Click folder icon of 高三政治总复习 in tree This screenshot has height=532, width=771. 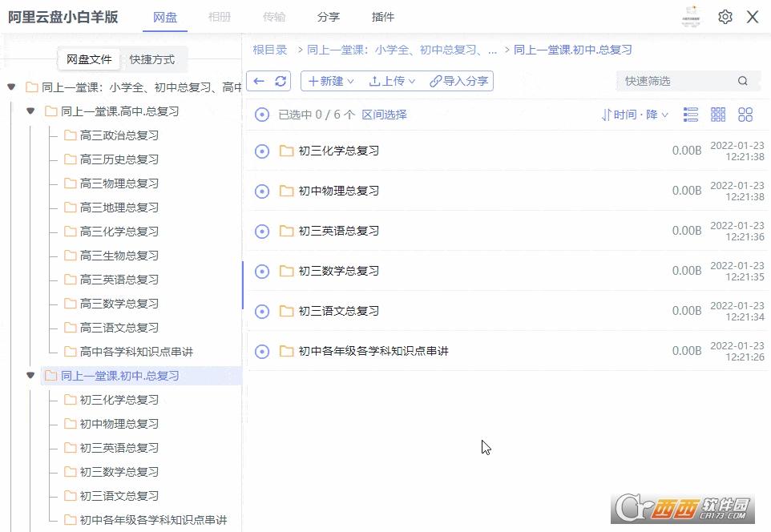[x=71, y=135]
